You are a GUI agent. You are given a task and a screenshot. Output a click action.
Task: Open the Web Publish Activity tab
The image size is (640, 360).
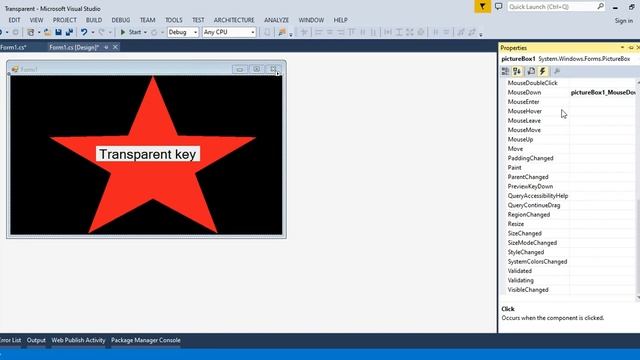(x=78, y=340)
